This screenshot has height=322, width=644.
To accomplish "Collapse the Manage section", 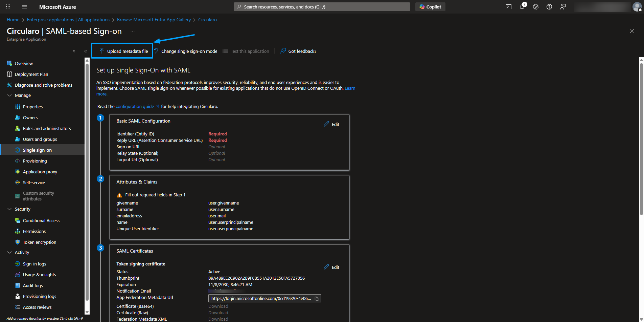I will pos(9,95).
